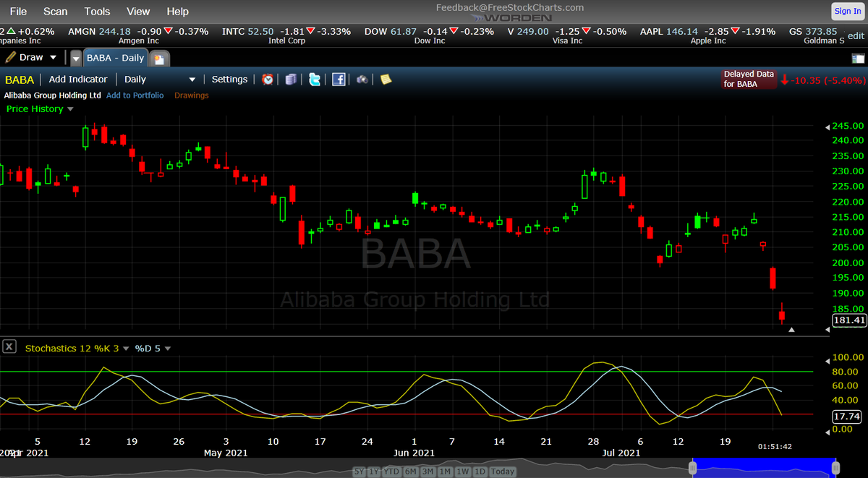Jump to Today on the timeline
This screenshot has width=868, height=478.
(503, 471)
